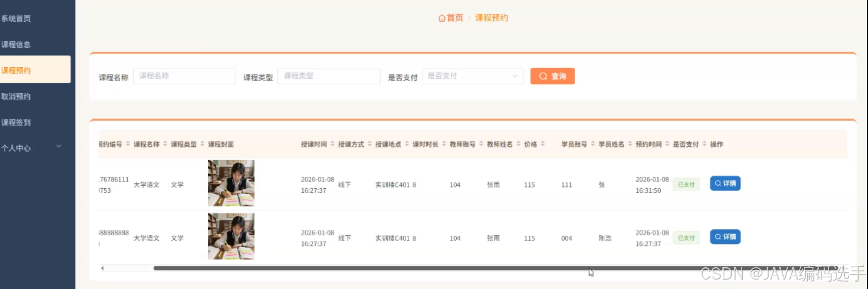This screenshot has width=868, height=289.
Task: Click the 已支付 tag in student 张's row
Action: click(686, 185)
